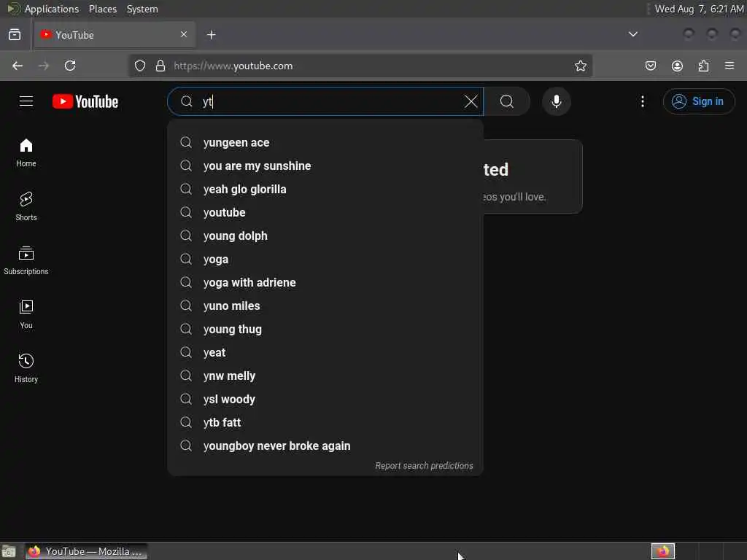The image size is (747, 560).
Task: Open the System menu
Action: click(x=142, y=9)
